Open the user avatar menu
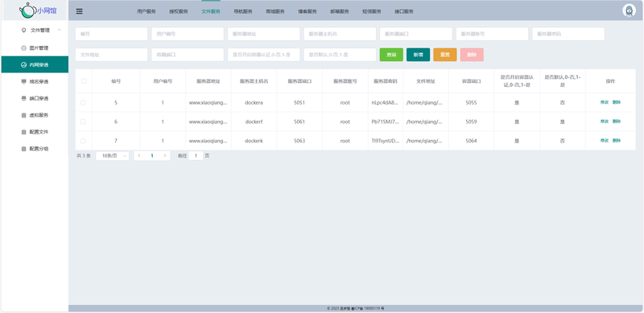The image size is (644, 313). (629, 10)
